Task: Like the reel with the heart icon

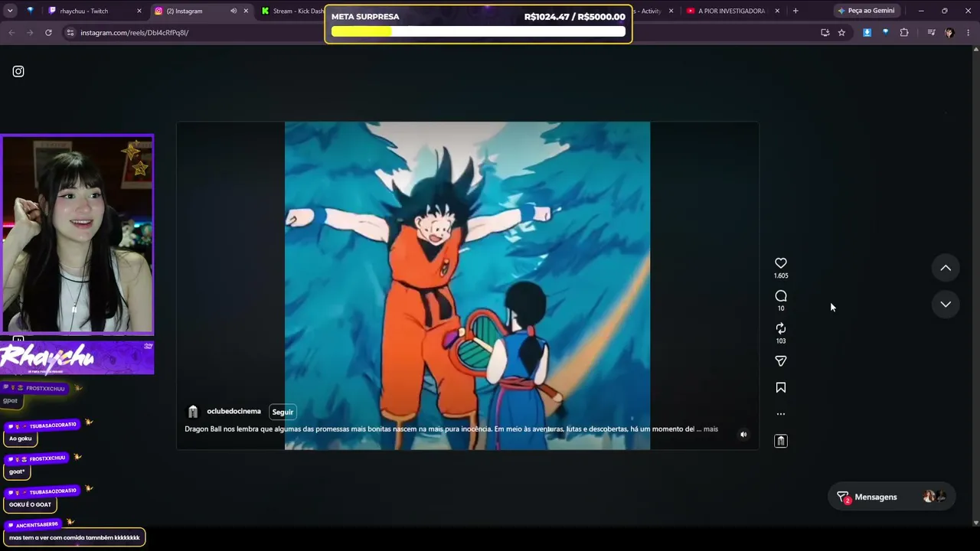Action: [781, 263]
